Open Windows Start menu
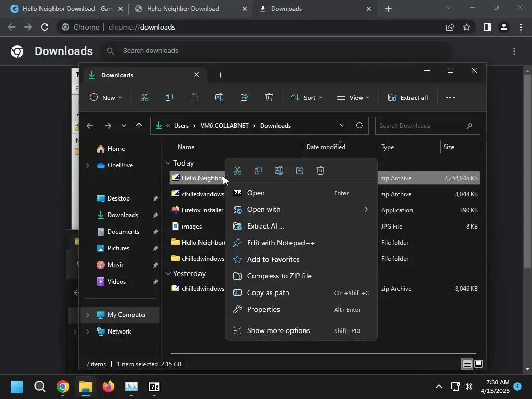 [x=17, y=387]
